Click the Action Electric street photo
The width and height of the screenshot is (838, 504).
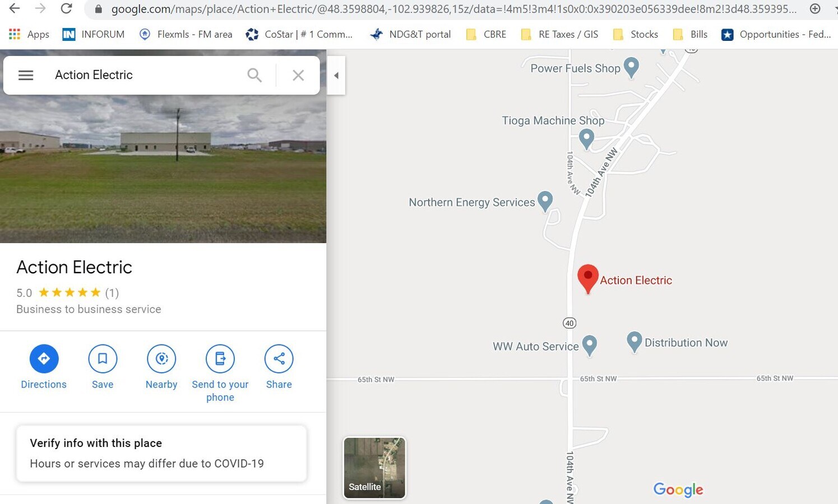tap(163, 169)
